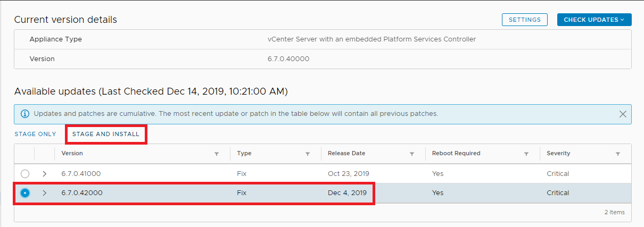Open the Check Updates dropdown

(594, 20)
